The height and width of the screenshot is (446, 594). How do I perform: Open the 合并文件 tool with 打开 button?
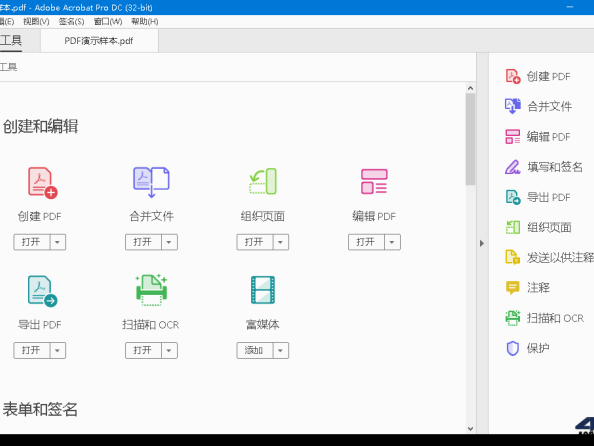click(143, 242)
